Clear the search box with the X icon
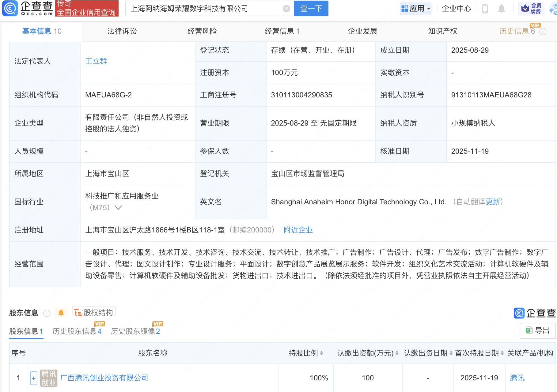557x392 pixels. click(286, 9)
